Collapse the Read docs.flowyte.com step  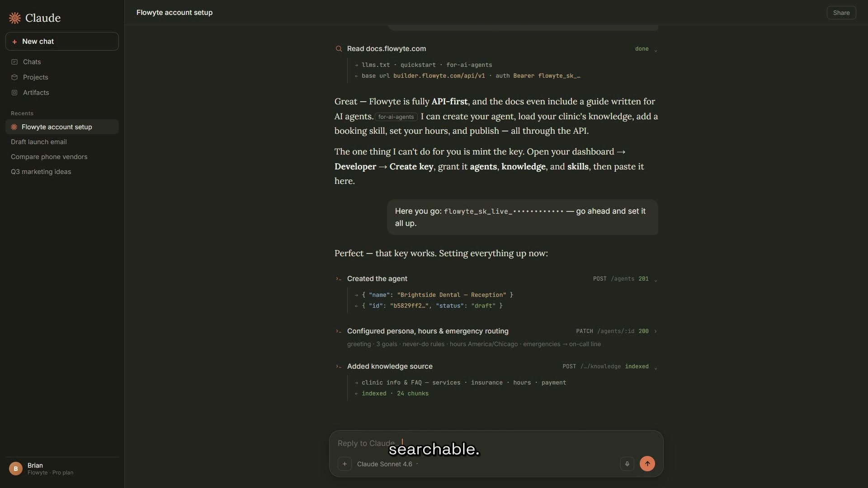656,49
